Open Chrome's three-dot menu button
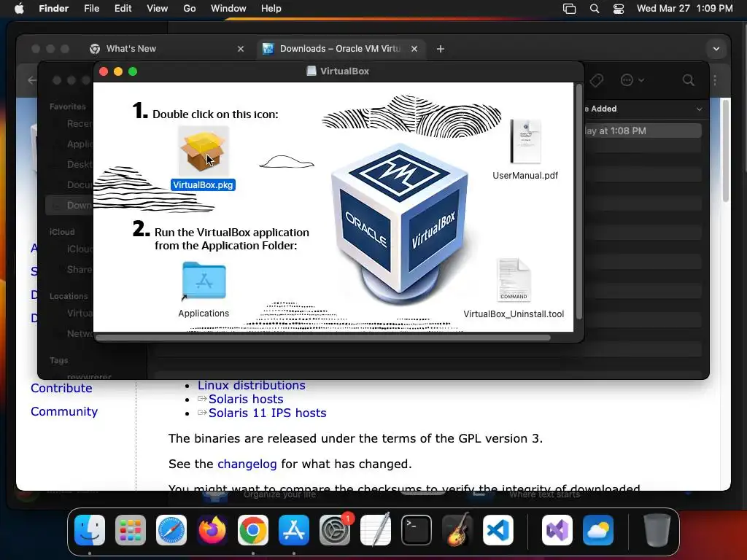Screen dimensions: 747x560 point(715,80)
